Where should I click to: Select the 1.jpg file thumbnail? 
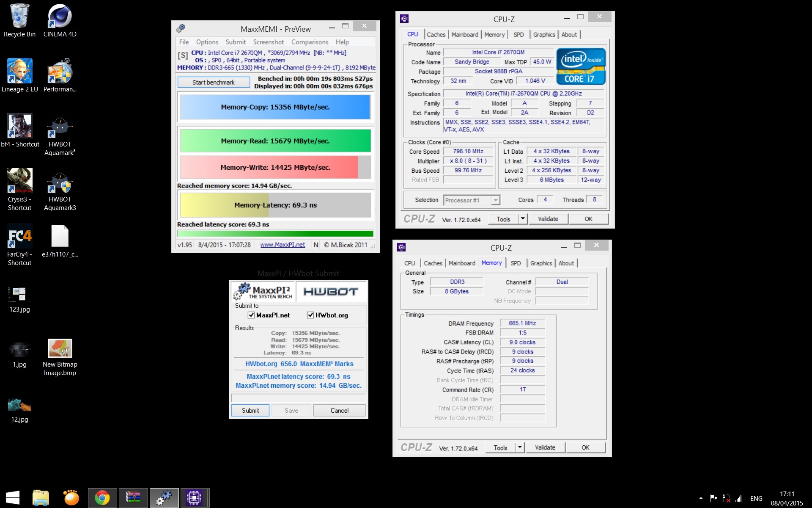[19, 349]
